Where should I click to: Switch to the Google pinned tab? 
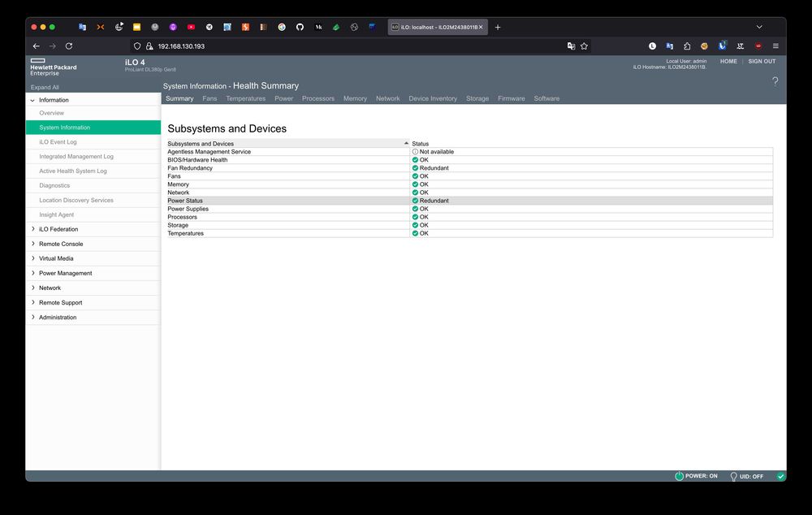282,27
